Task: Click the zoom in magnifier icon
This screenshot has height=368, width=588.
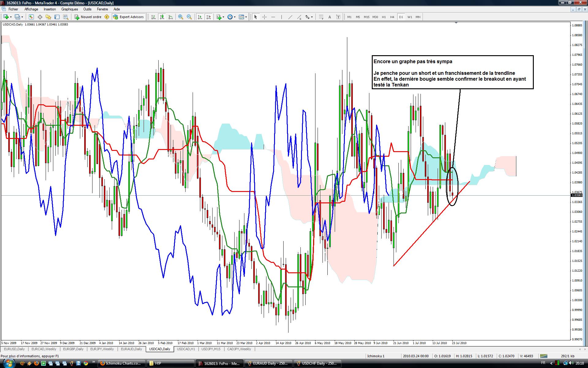Action: (181, 17)
